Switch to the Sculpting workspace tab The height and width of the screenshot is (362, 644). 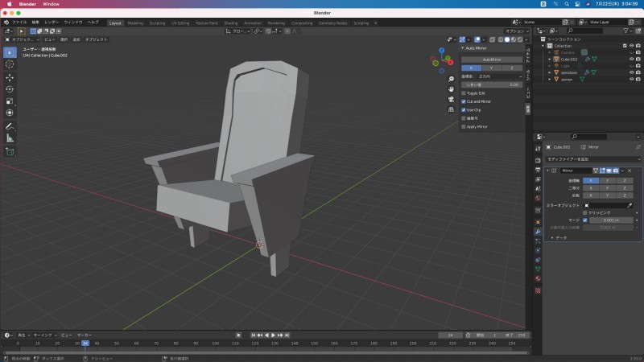pos(158,23)
